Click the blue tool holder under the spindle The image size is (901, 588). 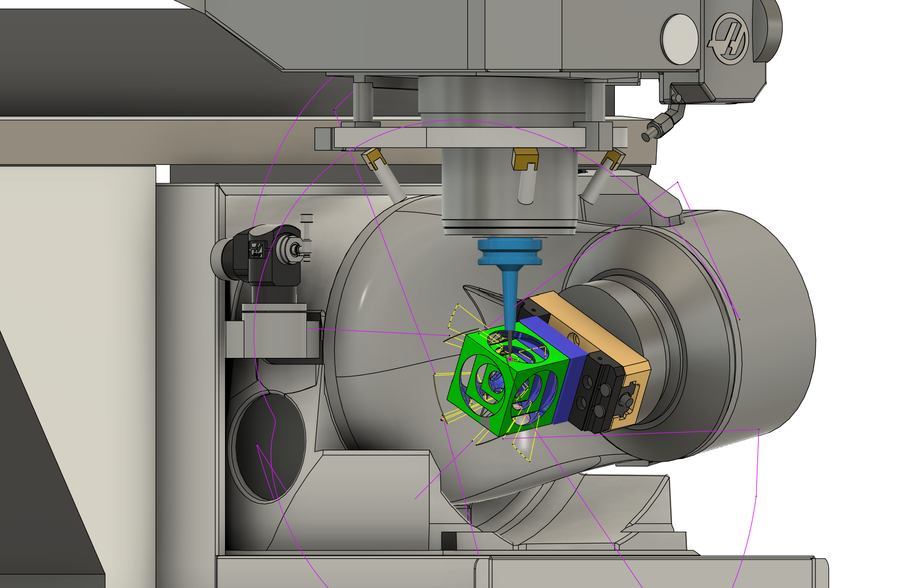point(510,285)
